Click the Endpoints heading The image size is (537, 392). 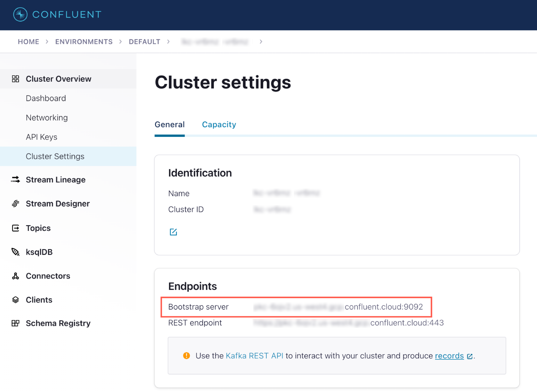[192, 286]
